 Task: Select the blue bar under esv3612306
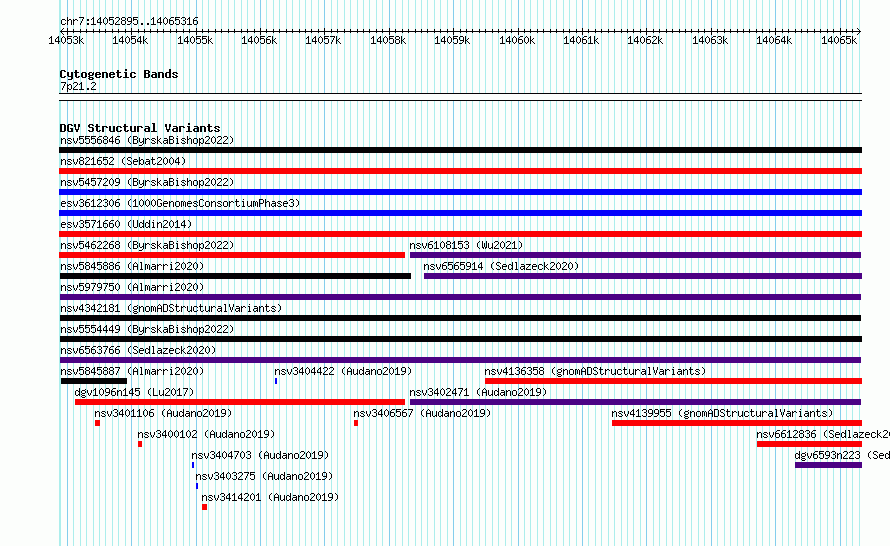[460, 213]
